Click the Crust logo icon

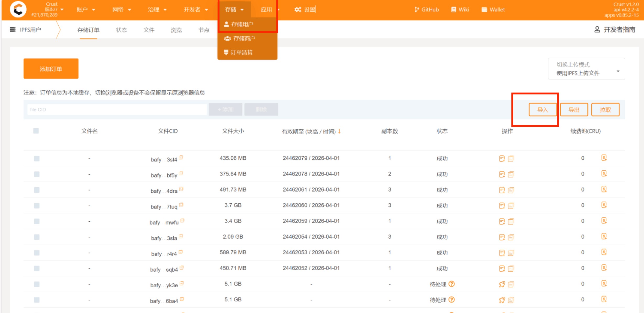(x=18, y=9)
